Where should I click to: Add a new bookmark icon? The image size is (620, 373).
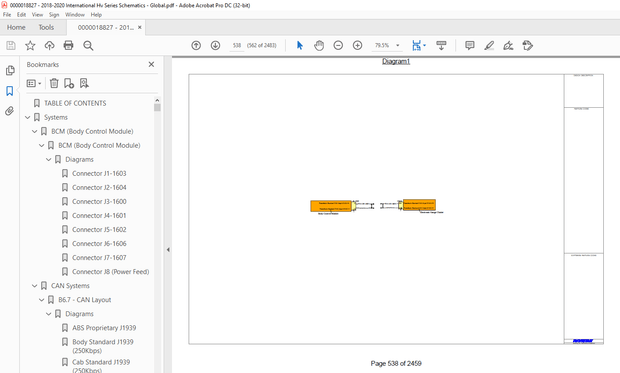click(69, 83)
